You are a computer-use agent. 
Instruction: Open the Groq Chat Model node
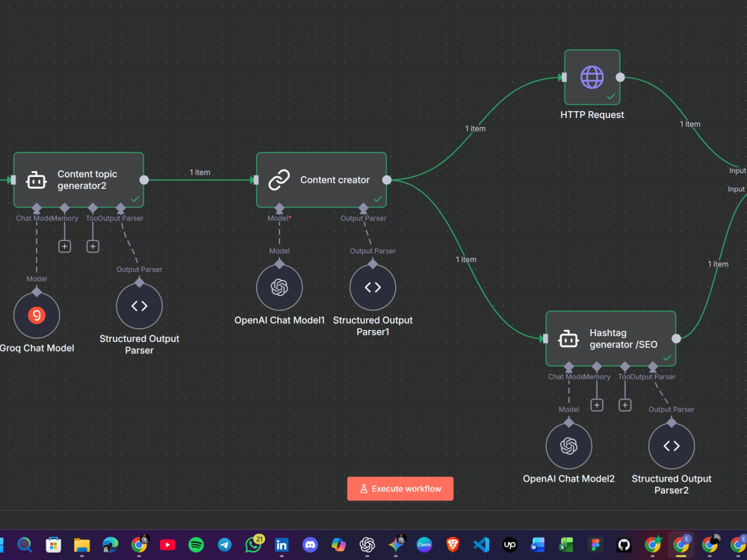[x=37, y=315]
